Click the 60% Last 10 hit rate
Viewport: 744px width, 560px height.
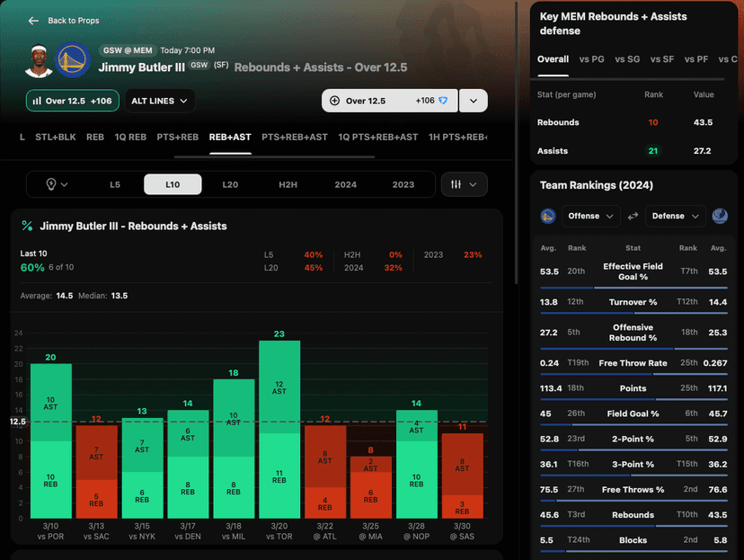tap(32, 268)
